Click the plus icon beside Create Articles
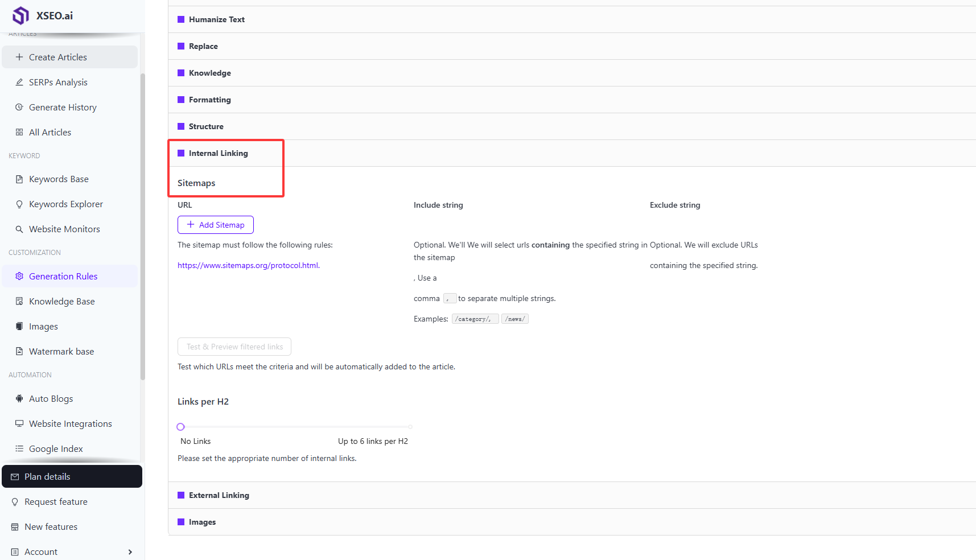Viewport: 976px width, 560px height. click(19, 57)
